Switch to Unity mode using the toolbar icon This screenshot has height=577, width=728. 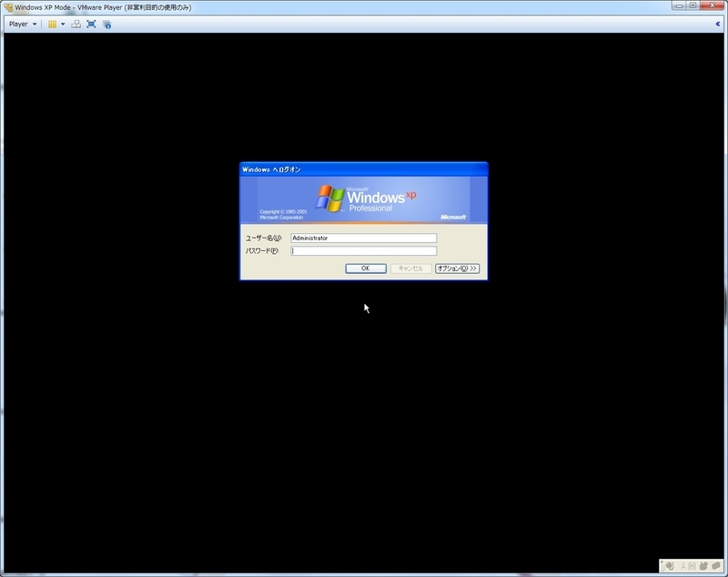pyautogui.click(x=106, y=25)
